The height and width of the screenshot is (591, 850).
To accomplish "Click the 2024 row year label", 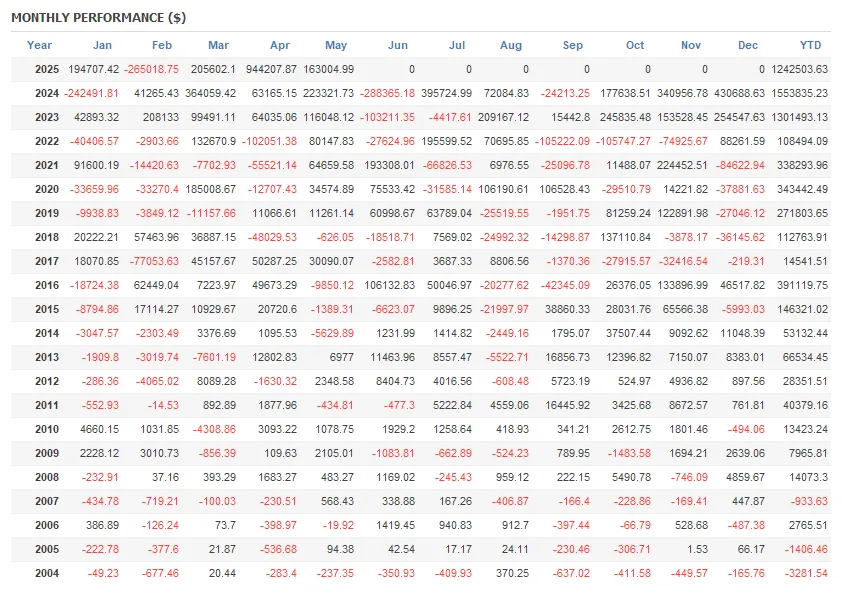I will coord(47,93).
